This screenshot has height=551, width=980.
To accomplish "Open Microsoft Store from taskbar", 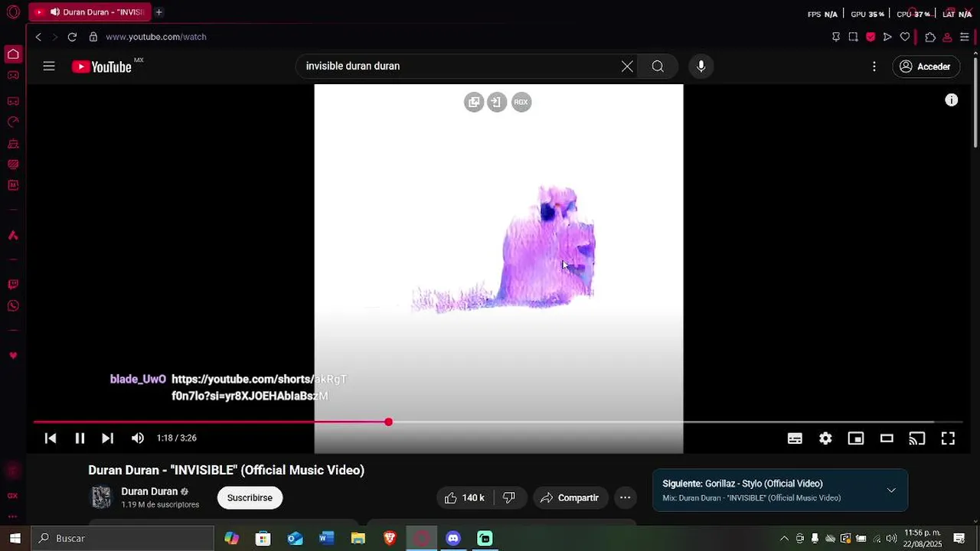I will tap(263, 539).
